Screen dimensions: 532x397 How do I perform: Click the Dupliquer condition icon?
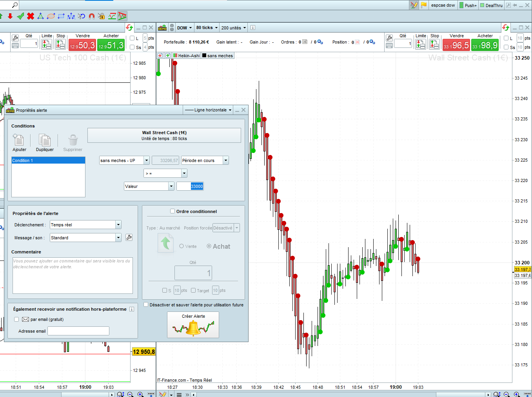pyautogui.click(x=45, y=140)
